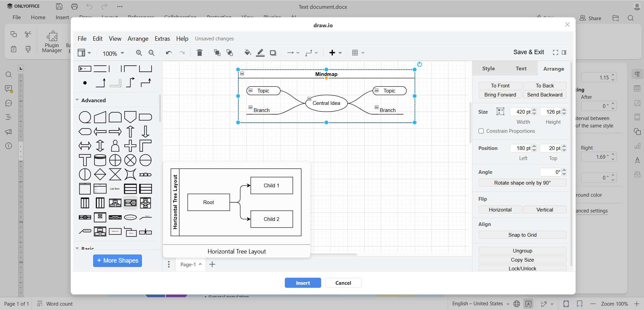The image size is (644, 310).
Task: Click the To Back toolbar icon
Action: click(x=230, y=53)
